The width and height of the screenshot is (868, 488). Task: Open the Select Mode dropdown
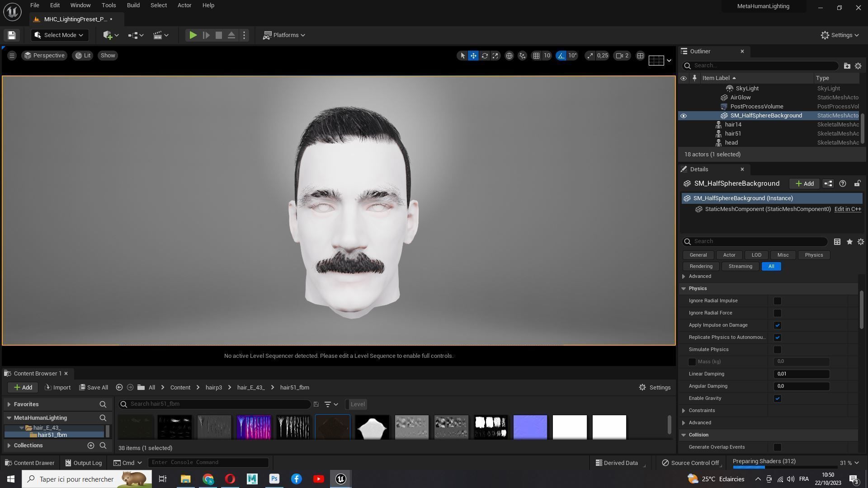tap(59, 35)
